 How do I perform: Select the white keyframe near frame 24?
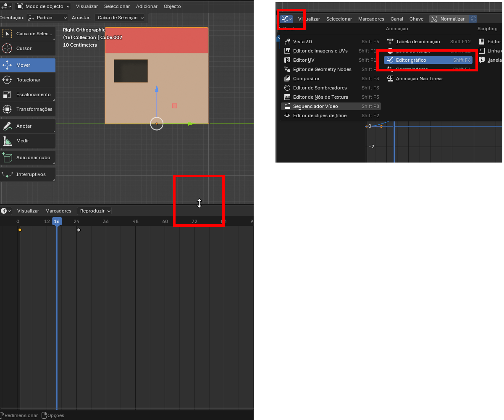pyautogui.click(x=79, y=230)
